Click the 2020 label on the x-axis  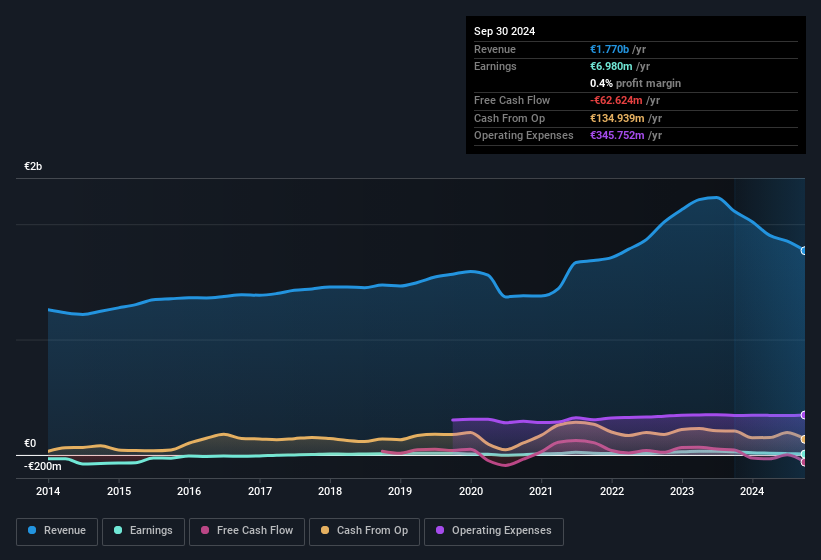coord(471,491)
